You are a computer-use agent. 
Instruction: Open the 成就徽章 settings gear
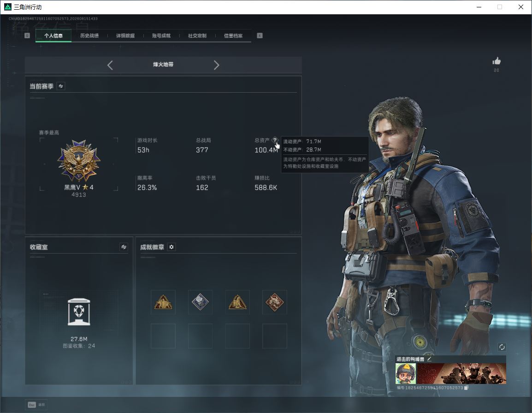[x=171, y=247]
